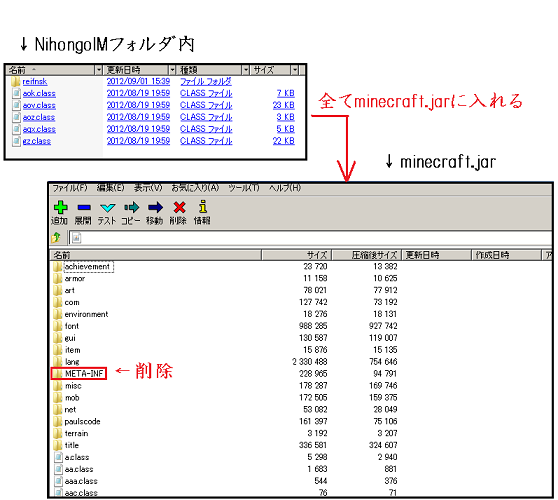Select the aaa.class file

pyautogui.click(x=81, y=481)
